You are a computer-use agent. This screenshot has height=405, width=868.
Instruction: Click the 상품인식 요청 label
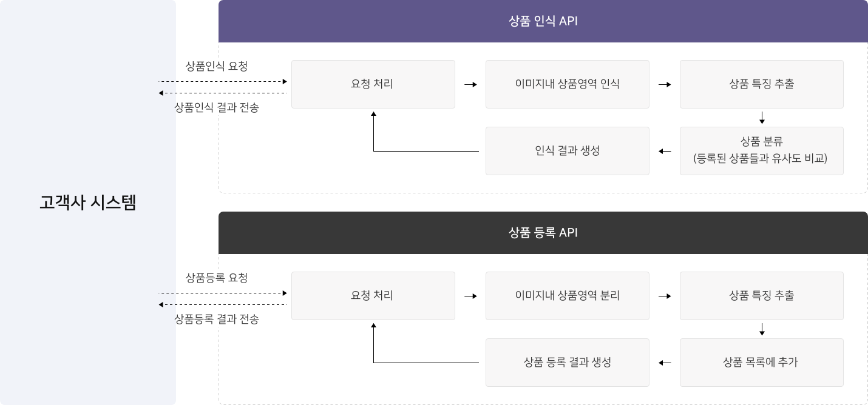(217, 66)
